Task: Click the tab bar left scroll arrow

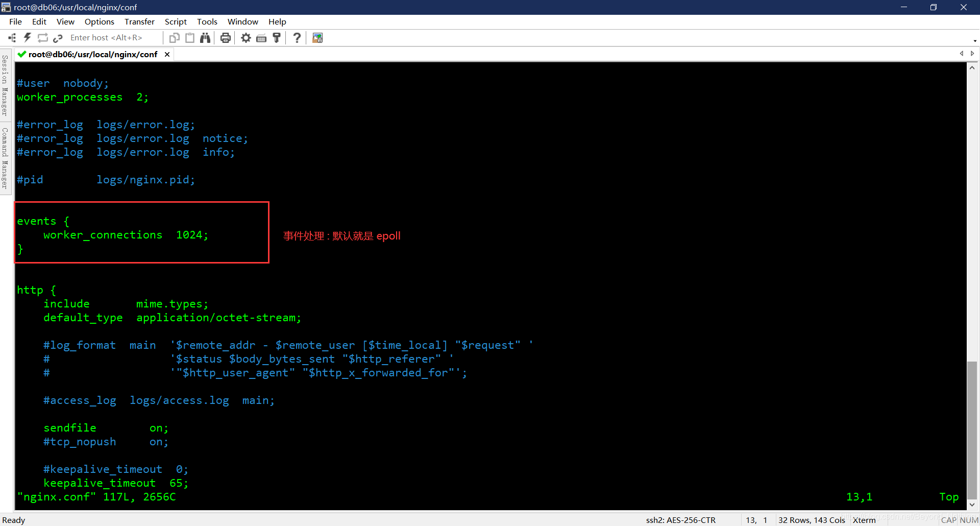Action: click(x=962, y=54)
